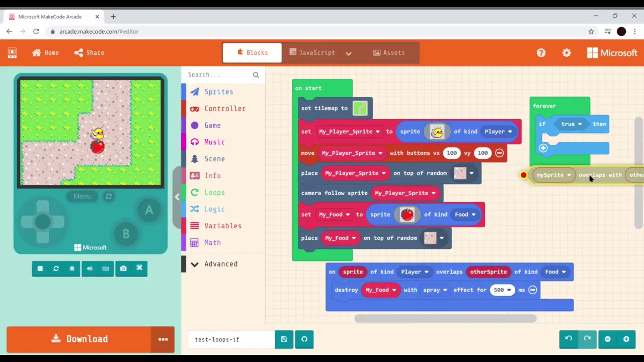Open more download options menu
Viewport: 644px width, 362px height.
[163, 339]
